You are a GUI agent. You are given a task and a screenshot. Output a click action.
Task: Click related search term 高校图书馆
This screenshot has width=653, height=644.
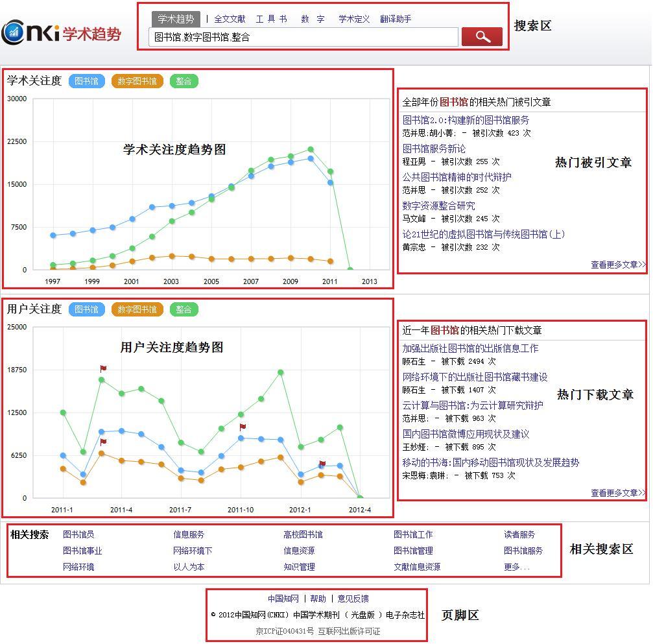[x=303, y=534]
